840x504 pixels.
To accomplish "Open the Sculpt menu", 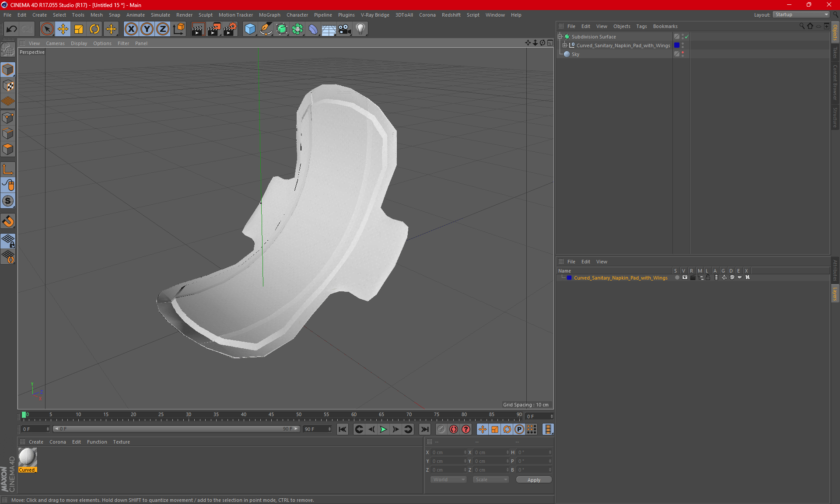I will [x=205, y=15].
